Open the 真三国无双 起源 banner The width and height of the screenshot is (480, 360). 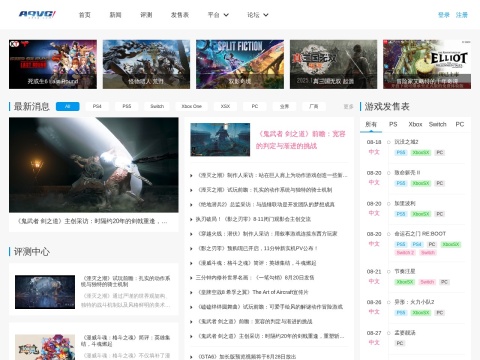tap(333, 64)
